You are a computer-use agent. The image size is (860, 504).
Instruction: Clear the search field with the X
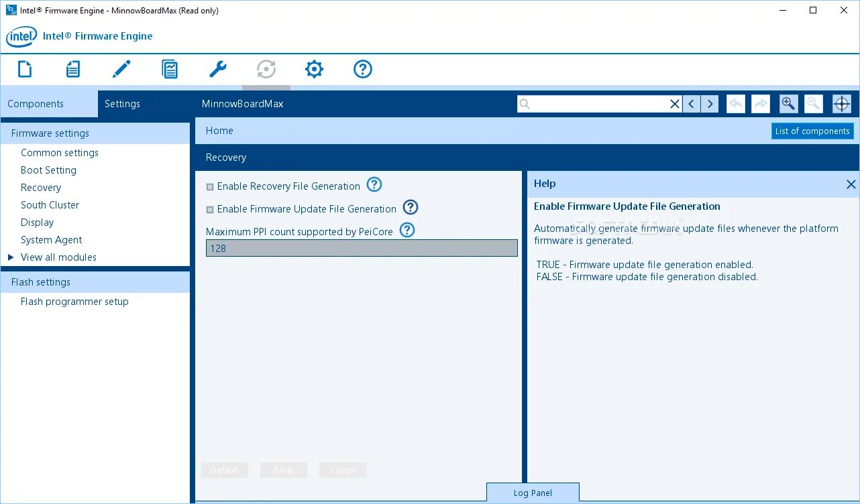pyautogui.click(x=675, y=104)
